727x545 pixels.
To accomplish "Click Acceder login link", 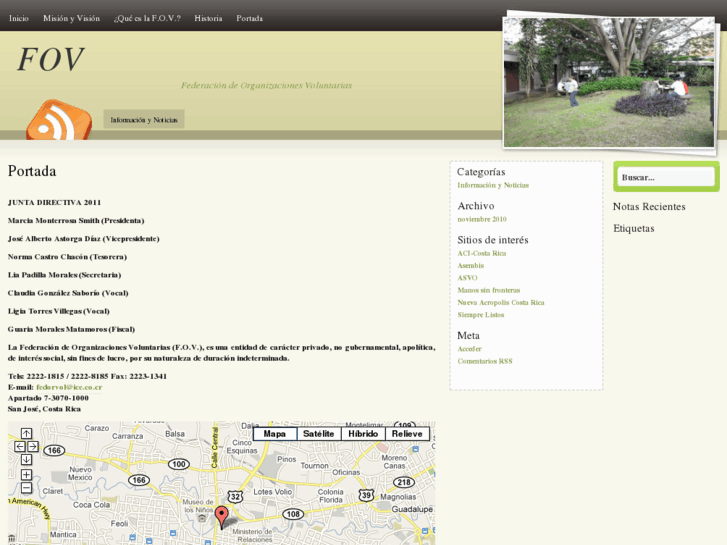I will coord(469,349).
